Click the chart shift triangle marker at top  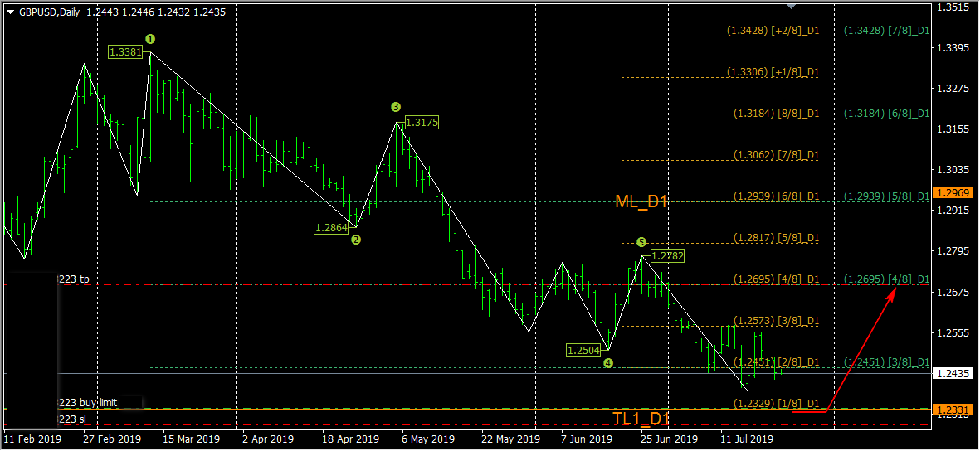pyautogui.click(x=792, y=7)
